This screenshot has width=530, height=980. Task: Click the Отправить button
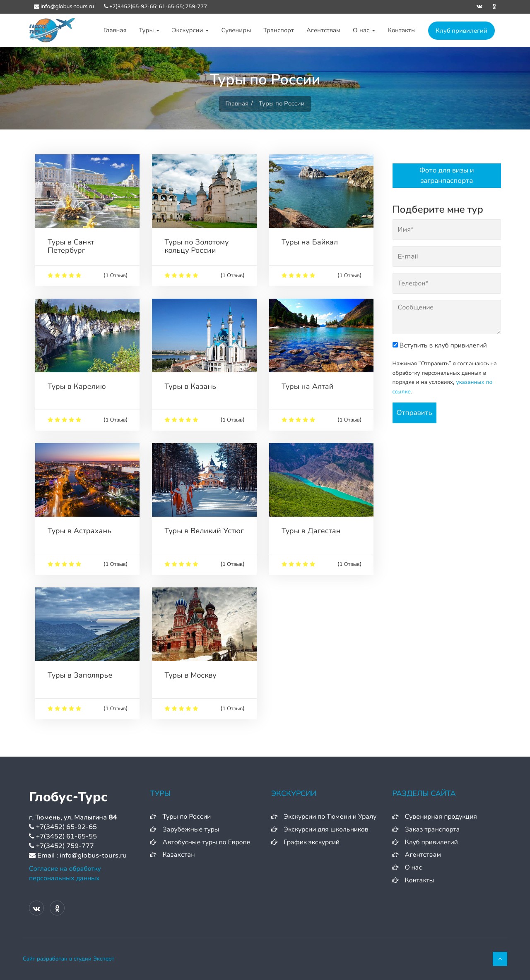(x=414, y=412)
